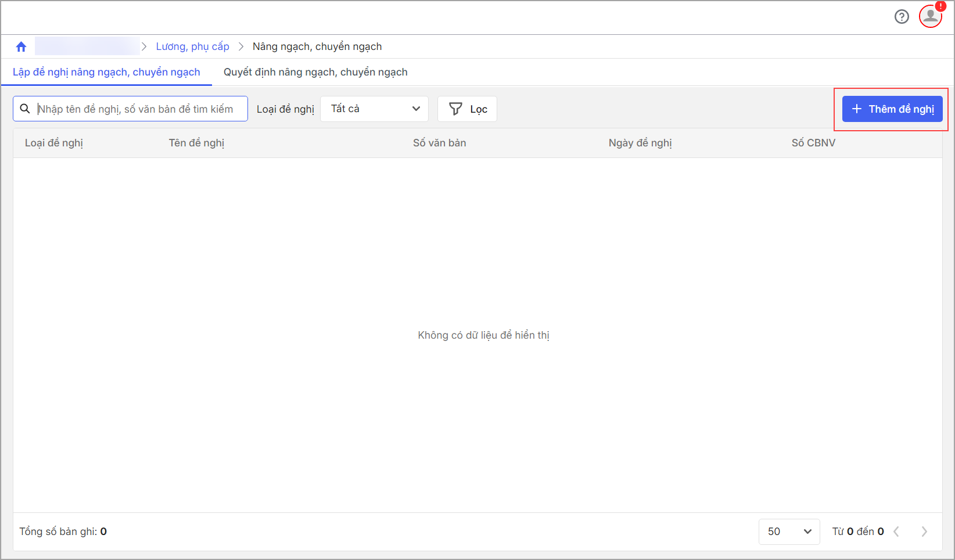Open the page size 50 dropdown
This screenshot has width=955, height=560.
pos(789,532)
